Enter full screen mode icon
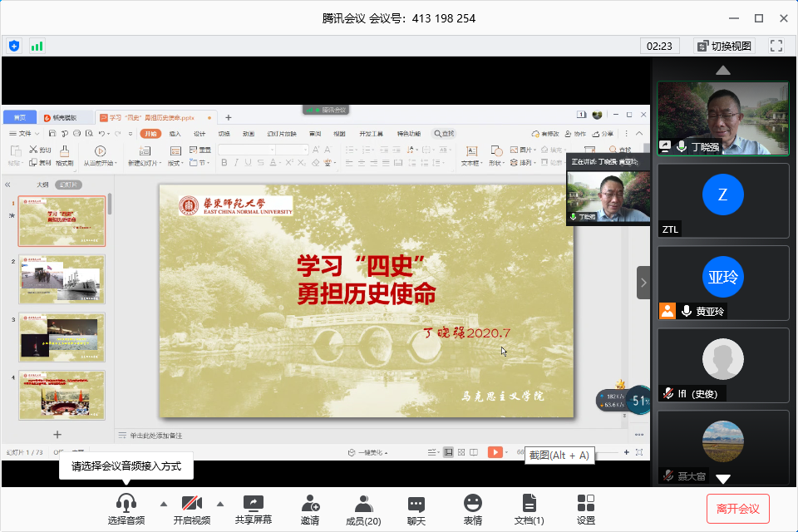This screenshot has height=532, width=798. (776, 46)
